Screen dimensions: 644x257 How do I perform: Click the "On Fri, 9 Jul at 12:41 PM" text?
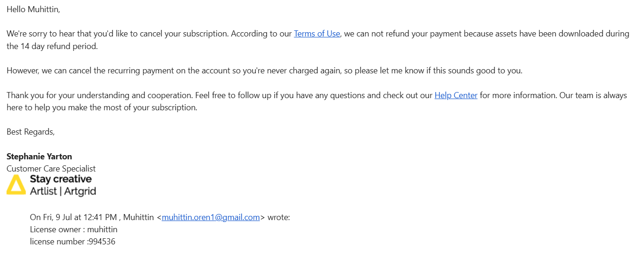(x=73, y=217)
